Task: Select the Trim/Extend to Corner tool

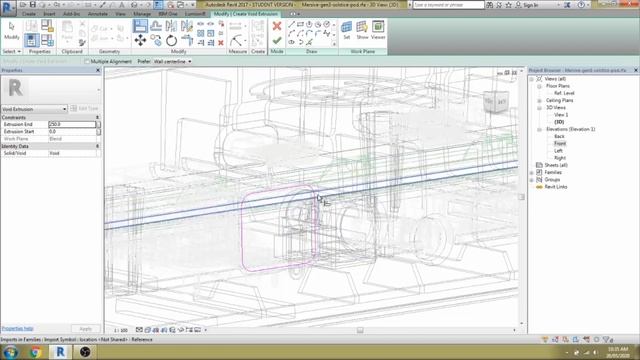Action: [x=187, y=40]
